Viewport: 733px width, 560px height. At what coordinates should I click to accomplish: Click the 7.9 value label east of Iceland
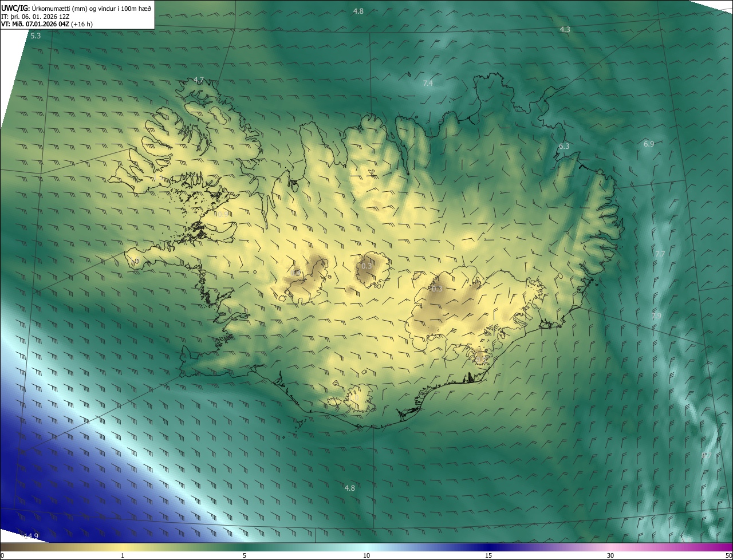tap(656, 316)
